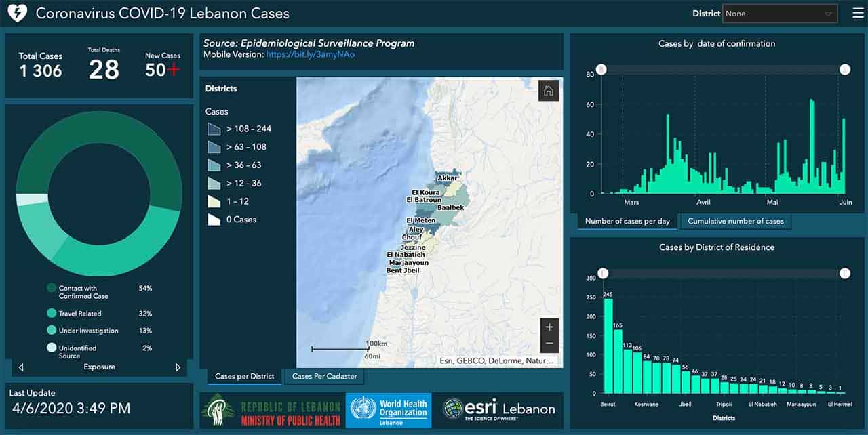Open the District dropdown filter

pyautogui.click(x=780, y=14)
